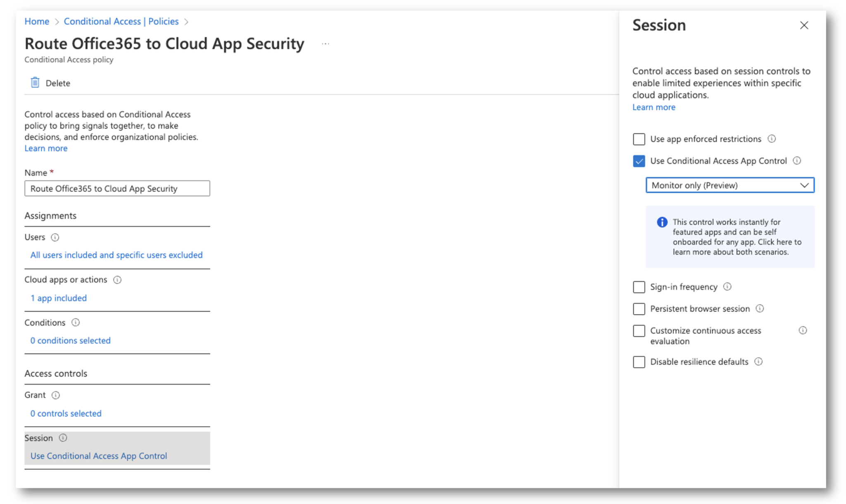Open Use Conditional Access App Control session link
Screen dimensions: 846x504
tap(99, 456)
